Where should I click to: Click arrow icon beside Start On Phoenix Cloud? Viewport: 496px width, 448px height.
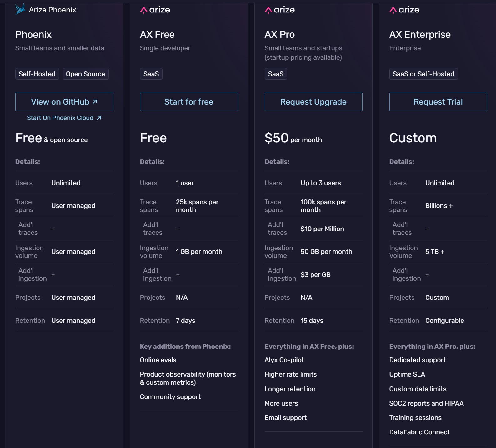pos(99,118)
